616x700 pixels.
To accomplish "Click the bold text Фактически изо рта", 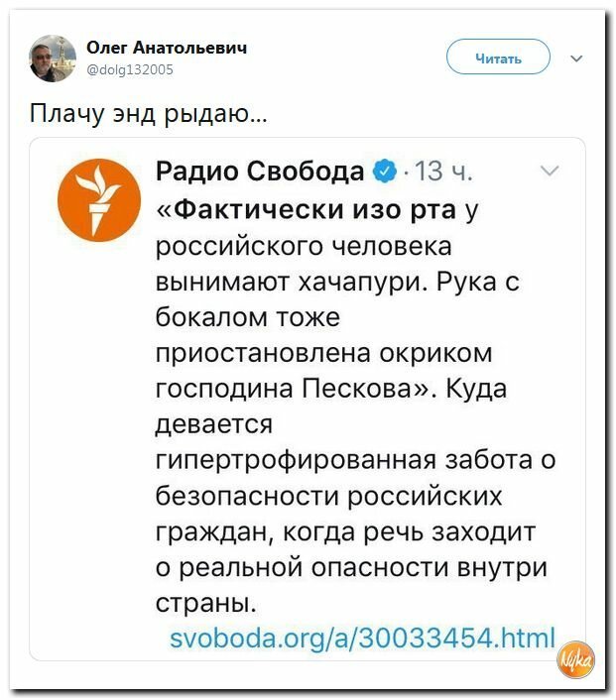I will (315, 210).
